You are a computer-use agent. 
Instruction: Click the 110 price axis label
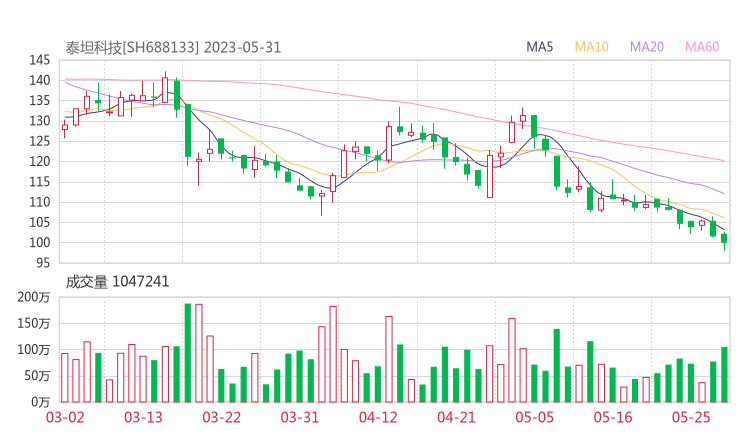coord(40,202)
